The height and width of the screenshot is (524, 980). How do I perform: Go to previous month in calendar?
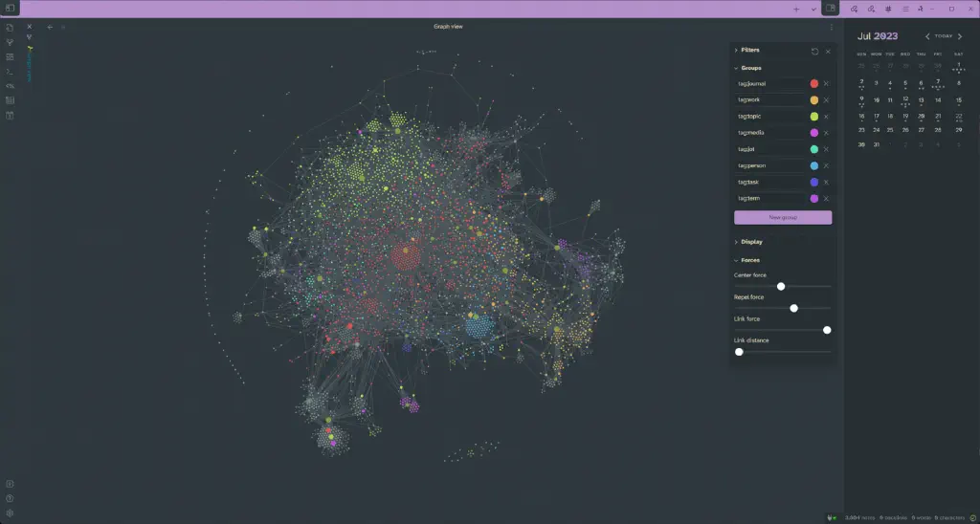(927, 36)
